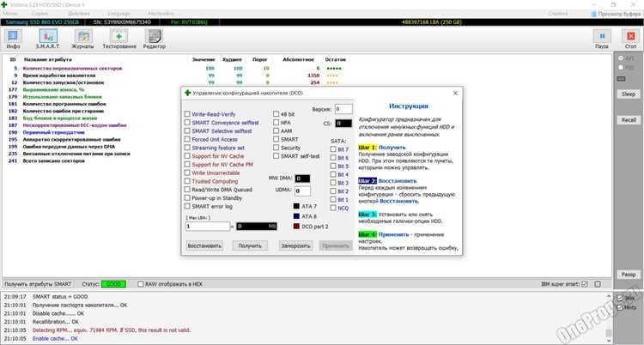Toggle IBM super smart checkbox
Screen dimensions: 644x345
(585, 284)
